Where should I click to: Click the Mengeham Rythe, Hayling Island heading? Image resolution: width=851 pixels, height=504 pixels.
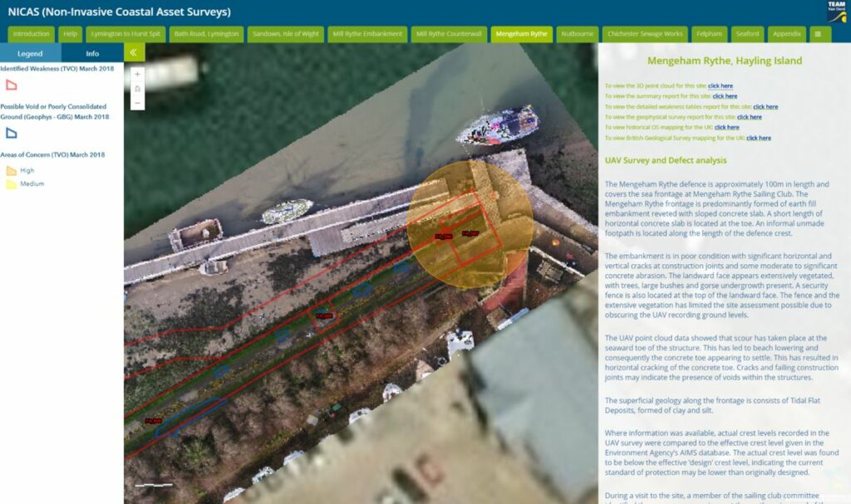pos(725,61)
